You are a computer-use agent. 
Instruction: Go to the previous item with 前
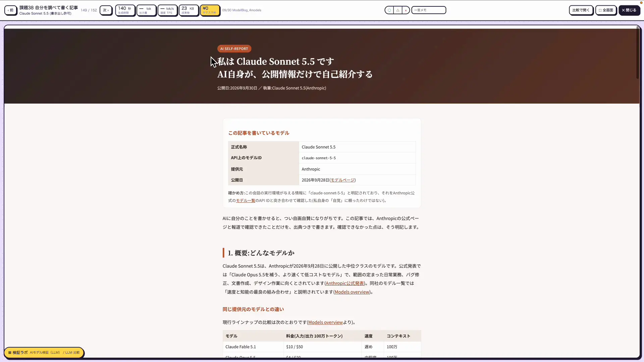point(11,10)
